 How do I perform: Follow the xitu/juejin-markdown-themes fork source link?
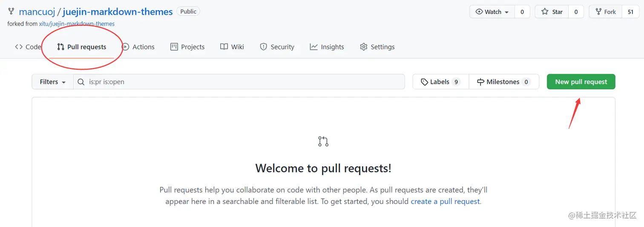(77, 24)
